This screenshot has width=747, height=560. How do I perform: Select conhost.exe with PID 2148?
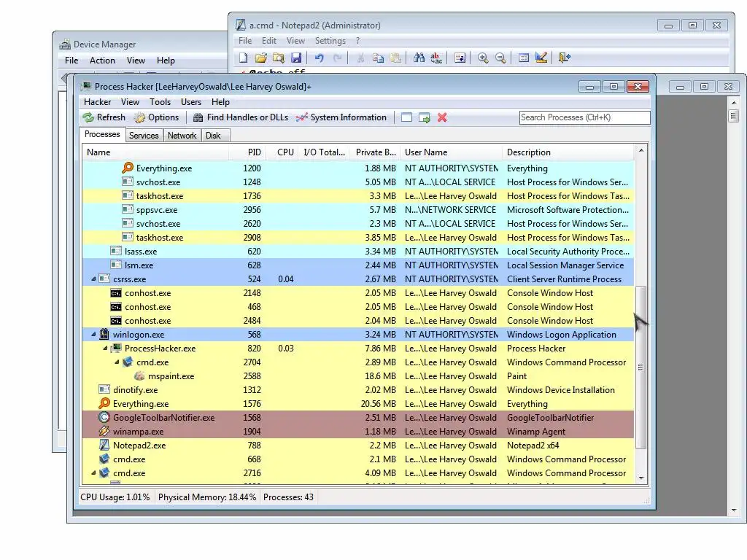tap(358, 293)
